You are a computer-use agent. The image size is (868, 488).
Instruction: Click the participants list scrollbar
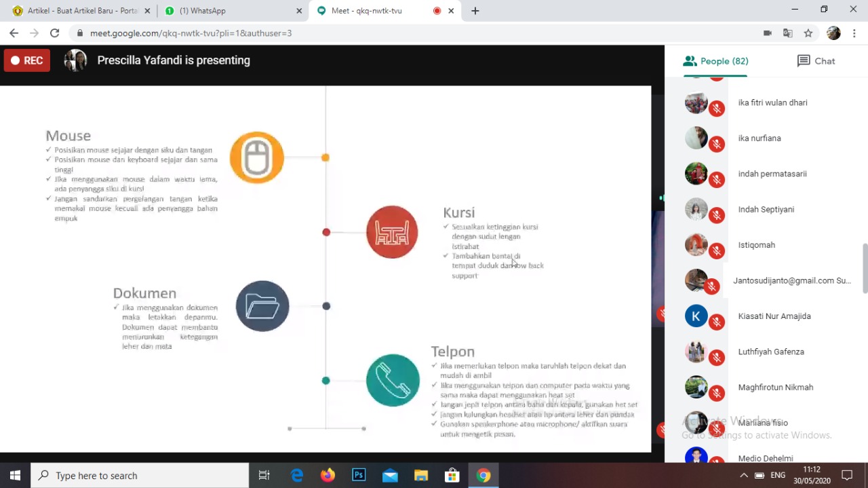coord(865,269)
